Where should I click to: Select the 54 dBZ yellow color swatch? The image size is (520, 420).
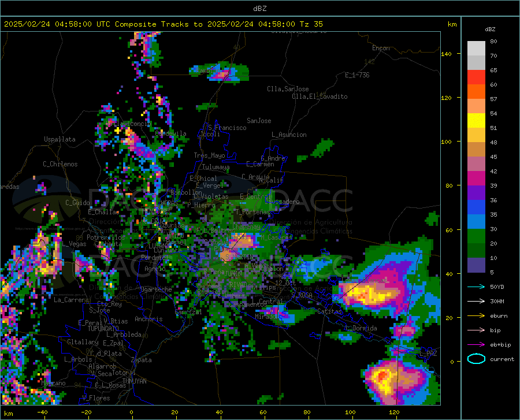(x=476, y=120)
